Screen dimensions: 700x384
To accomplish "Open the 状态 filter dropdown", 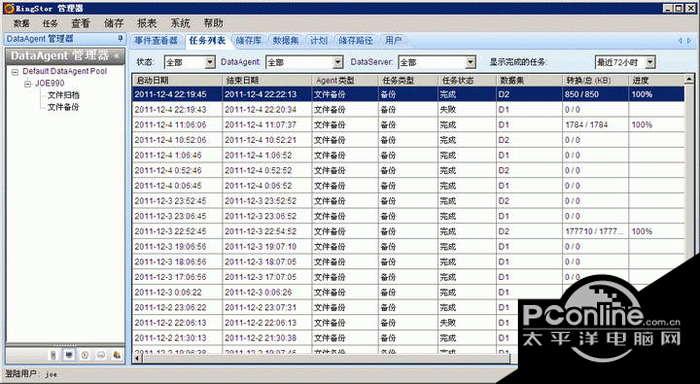I will [210, 63].
